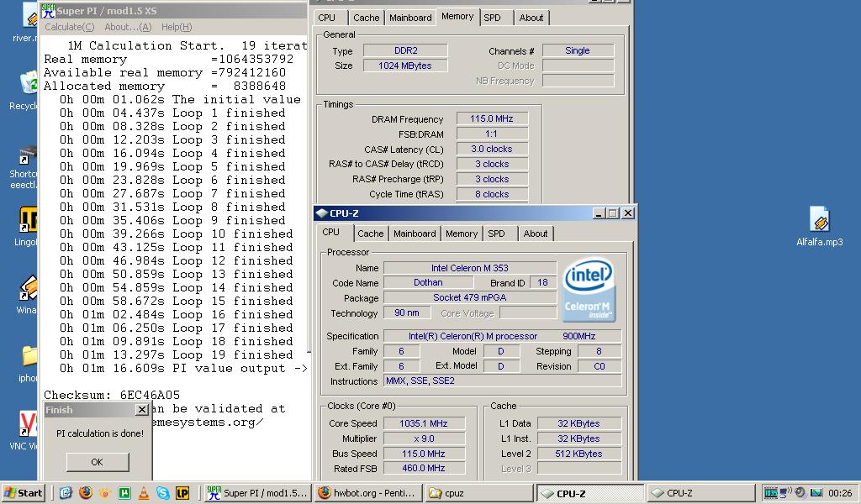The image size is (861, 504).
Task: Select the Alfalfa.mp3 desktop file
Action: (x=819, y=226)
